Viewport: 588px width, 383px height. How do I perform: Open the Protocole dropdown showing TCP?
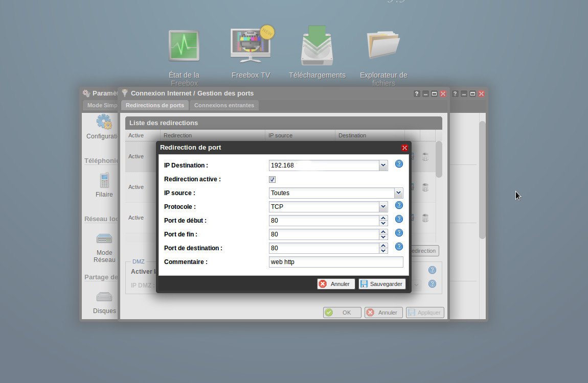383,207
